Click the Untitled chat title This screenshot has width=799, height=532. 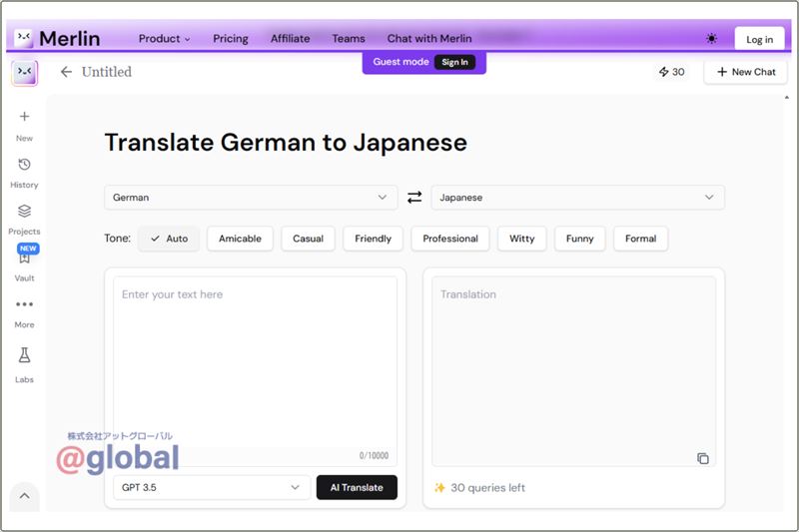tap(107, 72)
